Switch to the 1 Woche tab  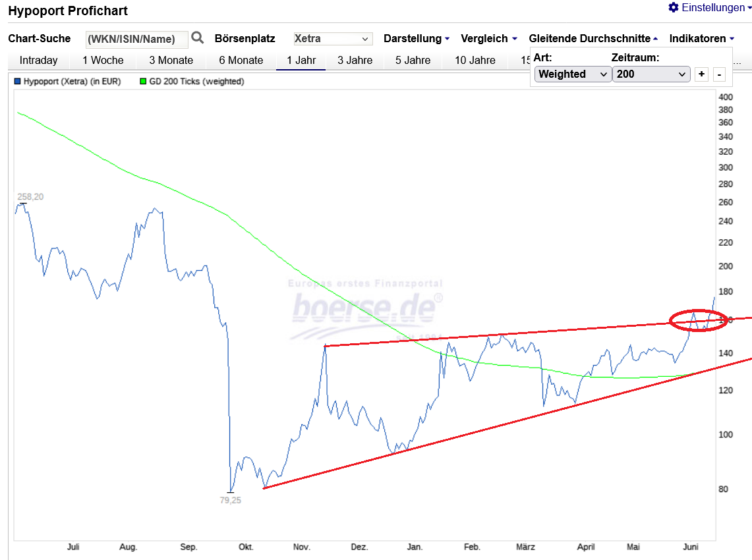pyautogui.click(x=103, y=61)
